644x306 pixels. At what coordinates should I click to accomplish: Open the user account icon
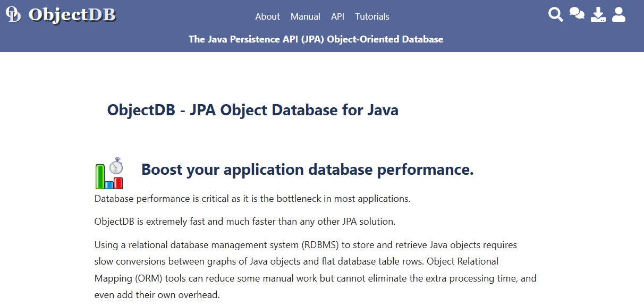[x=618, y=14]
